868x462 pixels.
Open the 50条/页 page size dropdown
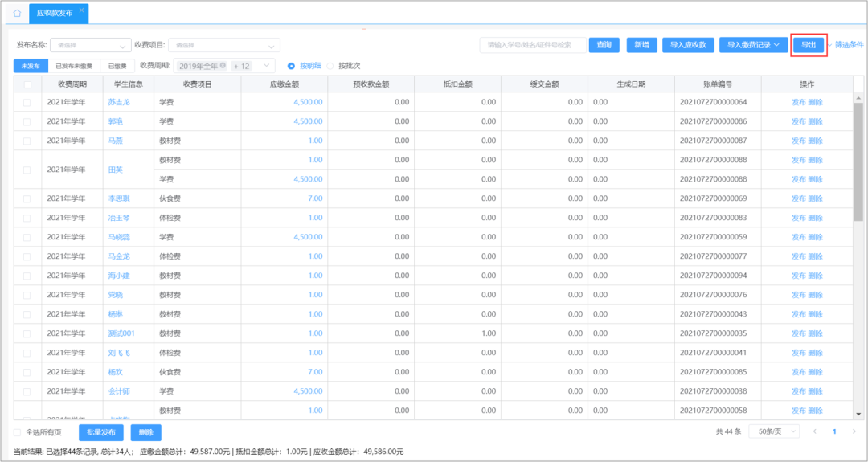(x=774, y=431)
